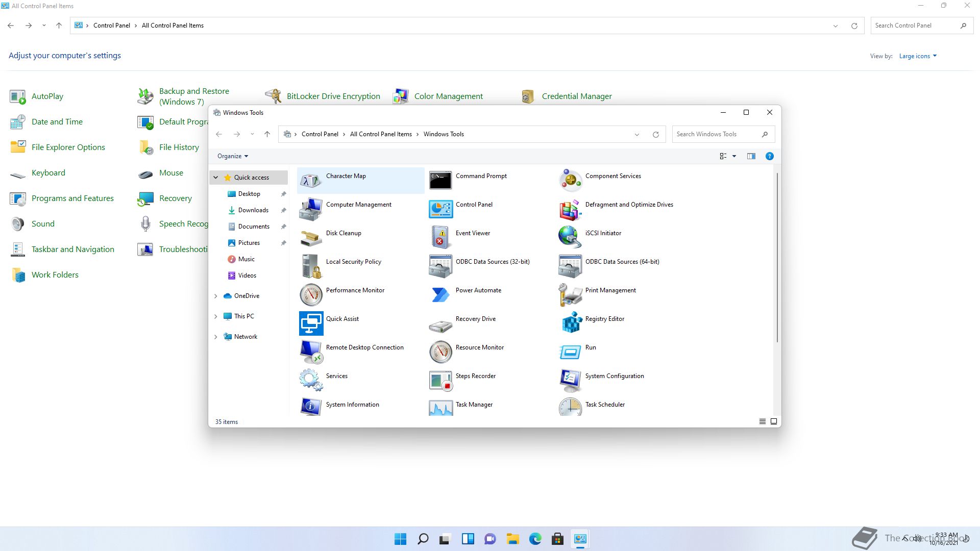Select Downloads in the navigation pane

pos(253,210)
